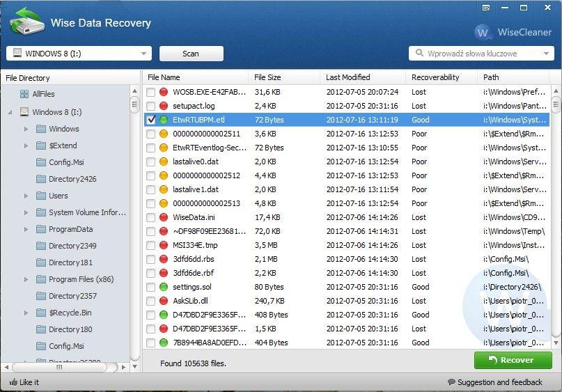Click the green status dot for settings.sol
Screen dimensions: 562x392
[x=164, y=287]
